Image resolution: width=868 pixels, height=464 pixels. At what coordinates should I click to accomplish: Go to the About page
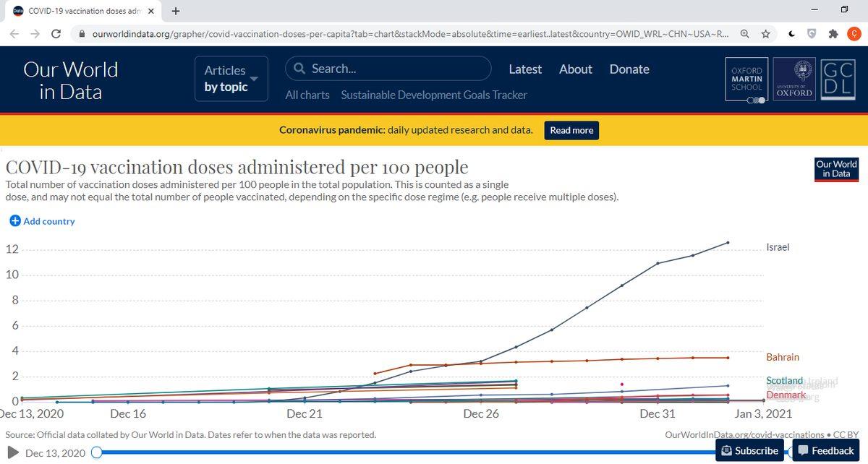pyautogui.click(x=575, y=69)
